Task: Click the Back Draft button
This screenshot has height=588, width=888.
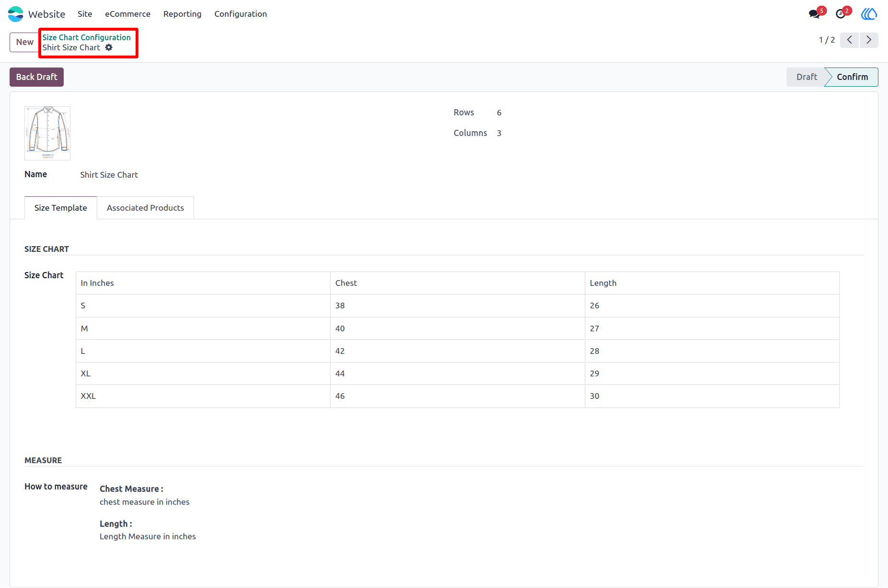Action: tap(36, 77)
